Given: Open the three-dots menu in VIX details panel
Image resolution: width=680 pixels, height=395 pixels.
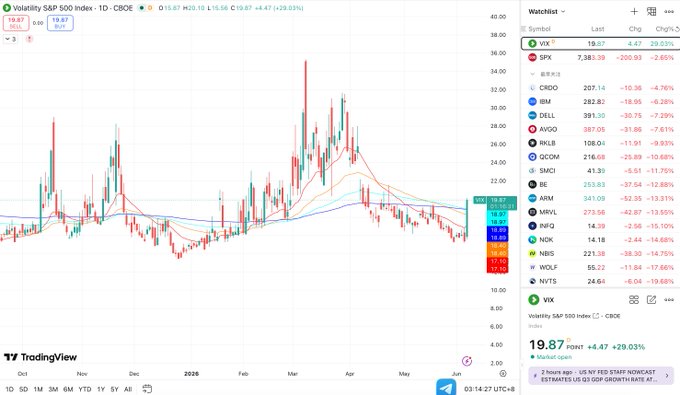Looking at the screenshot, I should point(669,300).
